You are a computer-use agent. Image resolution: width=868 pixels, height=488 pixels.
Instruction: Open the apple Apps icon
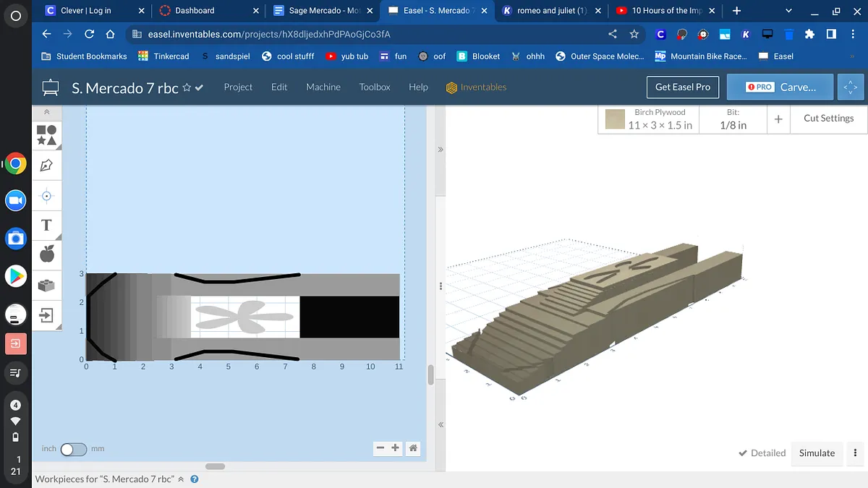46,254
